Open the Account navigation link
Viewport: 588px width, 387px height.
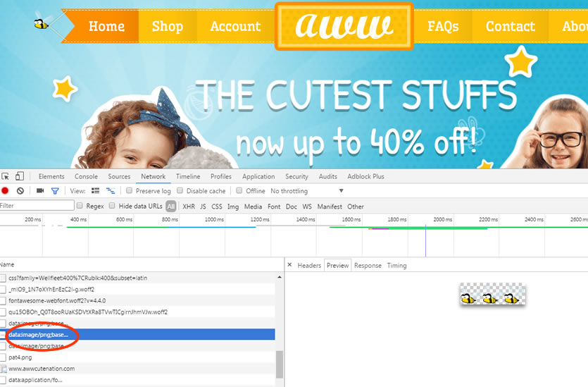coord(235,26)
